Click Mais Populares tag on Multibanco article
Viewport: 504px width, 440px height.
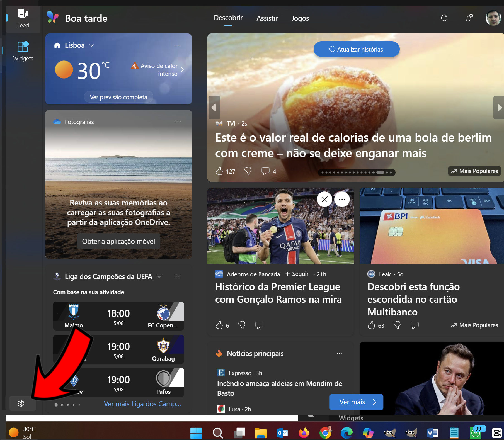[474, 325]
